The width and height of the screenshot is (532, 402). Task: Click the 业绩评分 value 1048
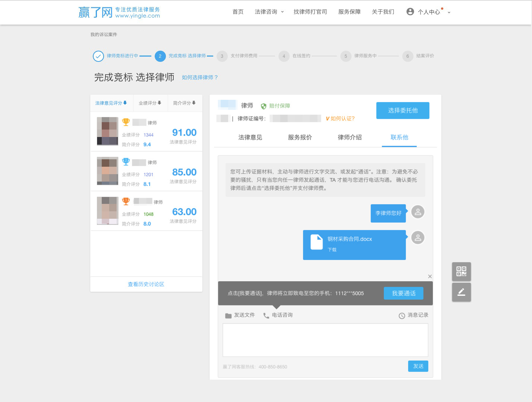point(148,214)
